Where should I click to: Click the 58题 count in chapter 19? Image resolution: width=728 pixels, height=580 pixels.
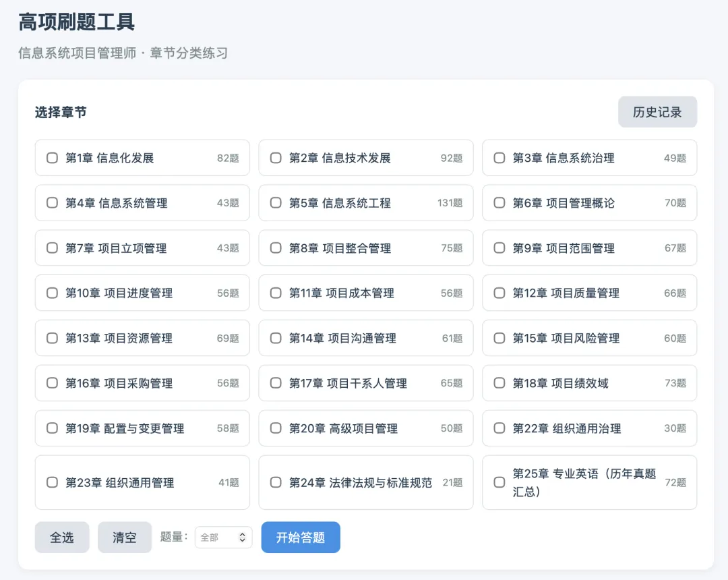(x=228, y=428)
